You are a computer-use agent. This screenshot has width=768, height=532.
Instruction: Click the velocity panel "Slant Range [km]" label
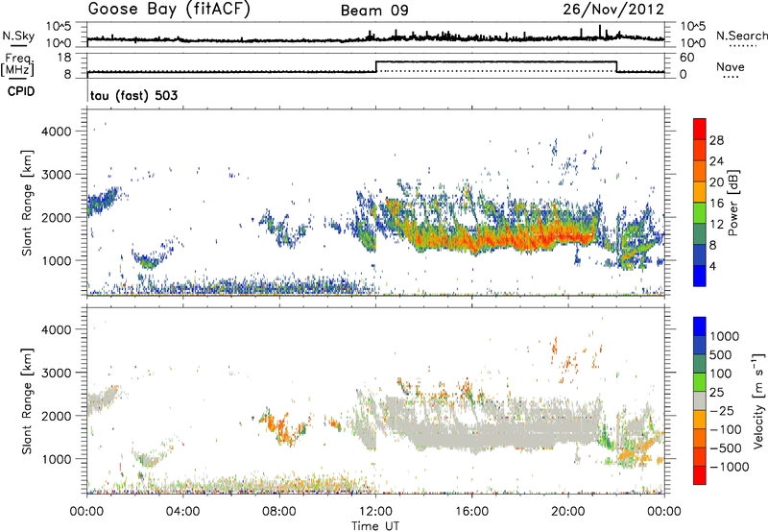pos(27,400)
